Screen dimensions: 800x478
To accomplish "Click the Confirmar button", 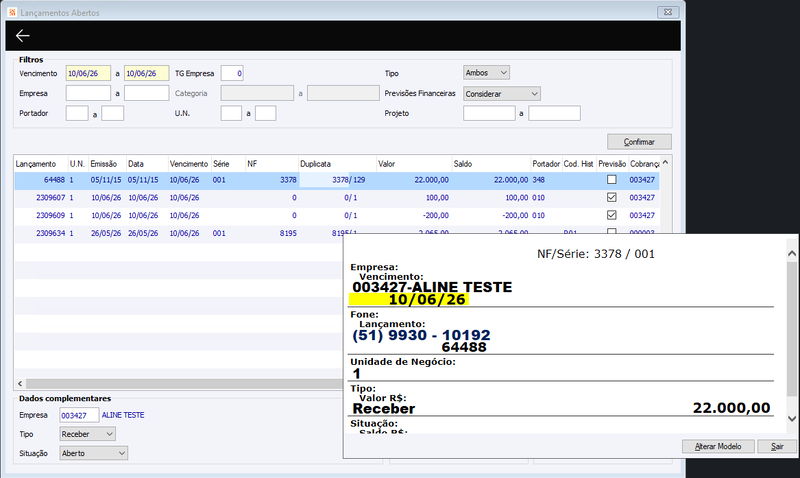I will click(639, 142).
